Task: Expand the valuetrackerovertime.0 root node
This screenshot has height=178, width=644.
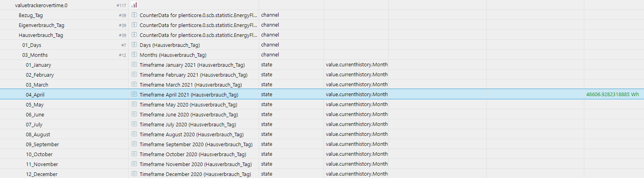Action: coord(41,6)
